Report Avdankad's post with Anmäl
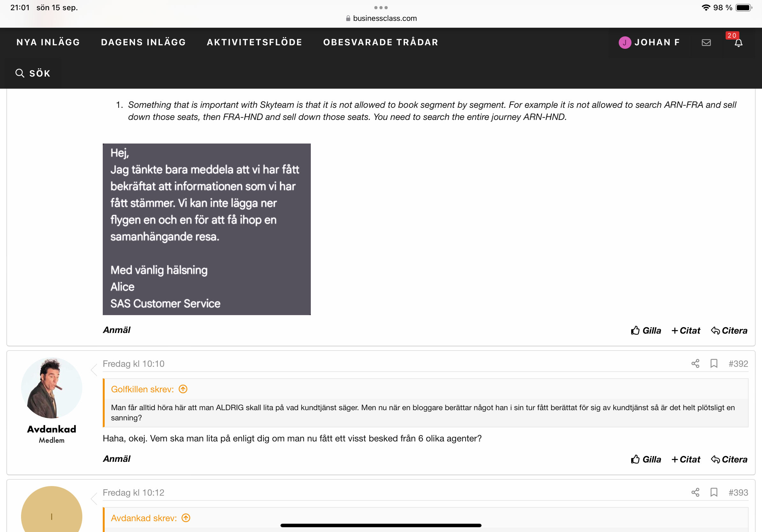Image resolution: width=762 pixels, height=532 pixels. pyautogui.click(x=116, y=459)
